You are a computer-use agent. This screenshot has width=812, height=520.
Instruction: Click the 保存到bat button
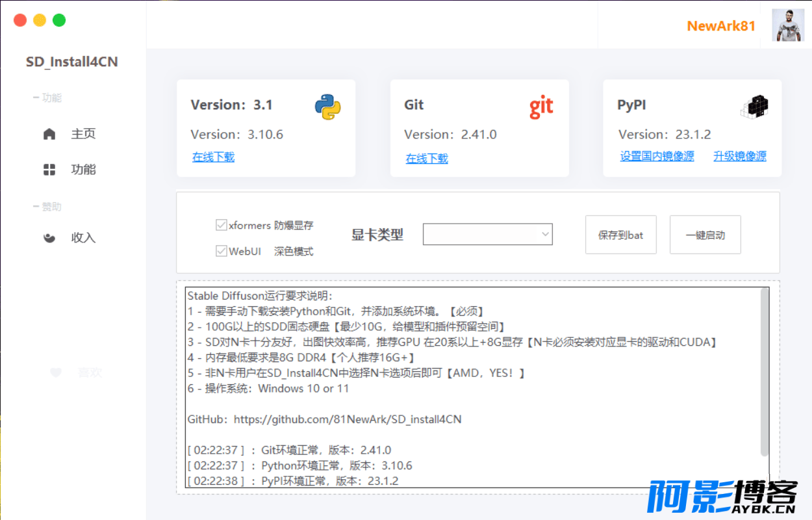click(x=621, y=235)
